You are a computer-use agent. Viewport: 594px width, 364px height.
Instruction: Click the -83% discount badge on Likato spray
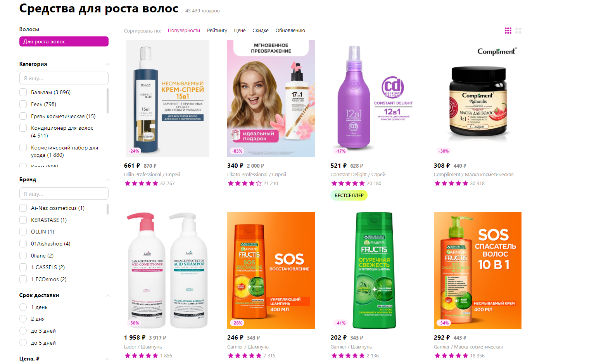(237, 151)
